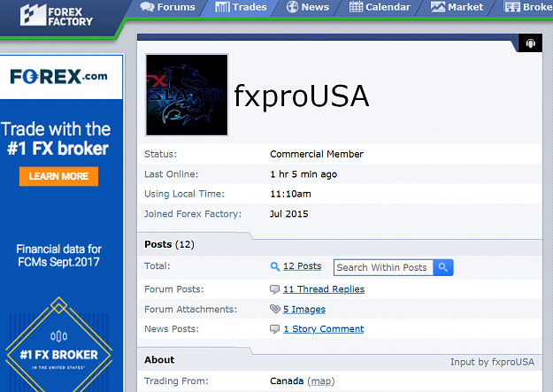Viewport: 553px width, 392px height.
Task: Click the comment icon beside Story Comment
Action: pyautogui.click(x=274, y=329)
